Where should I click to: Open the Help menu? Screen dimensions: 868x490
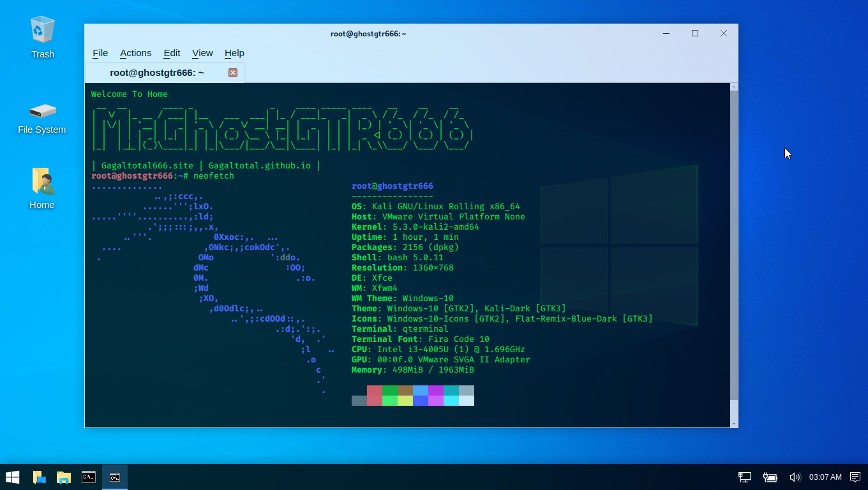234,53
